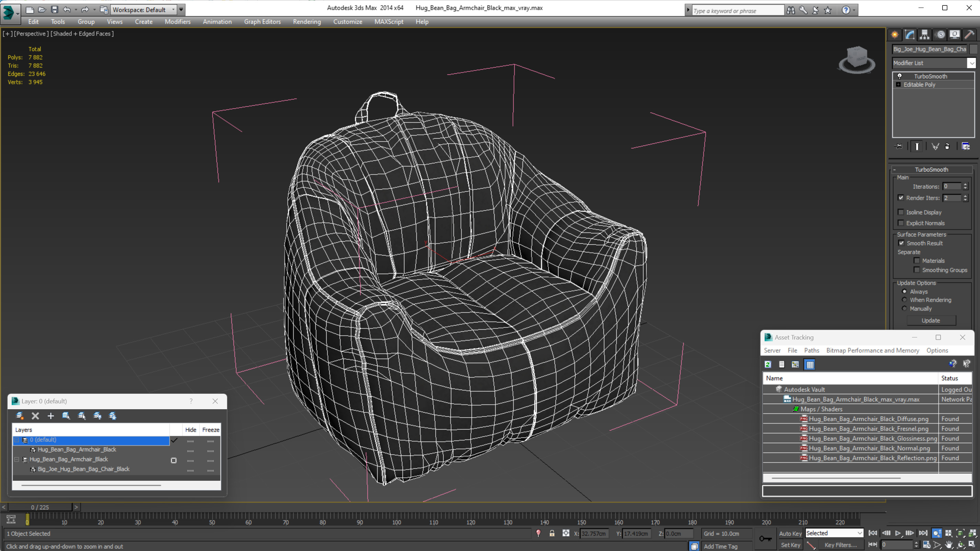The image size is (980, 551).
Task: Select the Always update option
Action: point(904,291)
